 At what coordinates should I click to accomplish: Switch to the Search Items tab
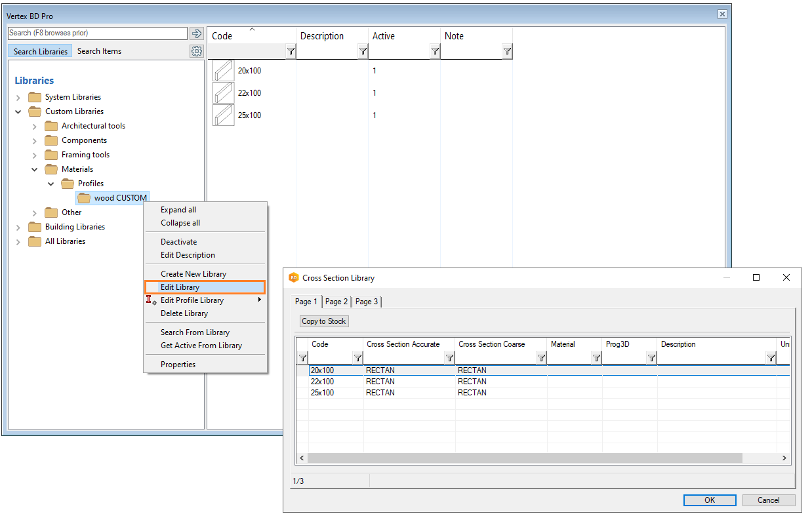pos(99,51)
